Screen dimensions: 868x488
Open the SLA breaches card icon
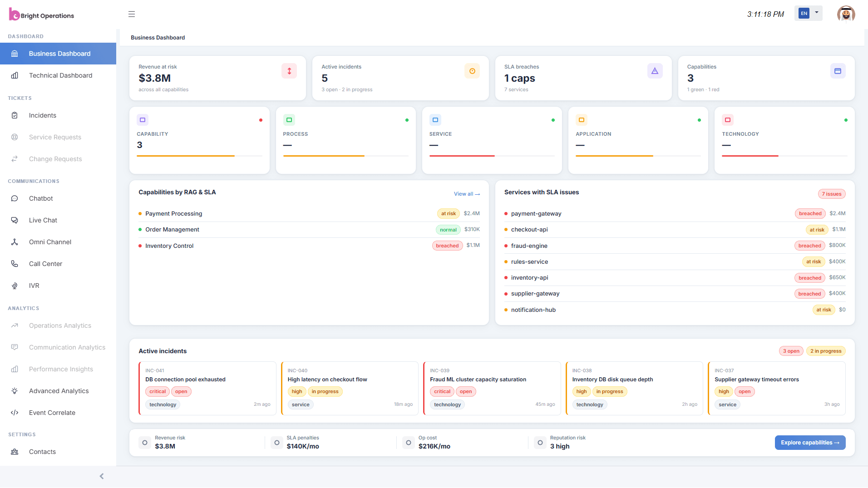(655, 71)
